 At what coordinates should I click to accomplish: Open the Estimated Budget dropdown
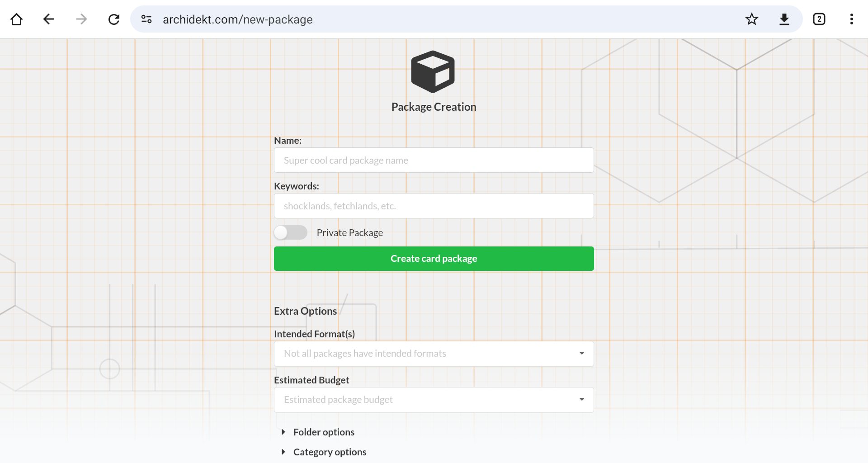coord(434,400)
